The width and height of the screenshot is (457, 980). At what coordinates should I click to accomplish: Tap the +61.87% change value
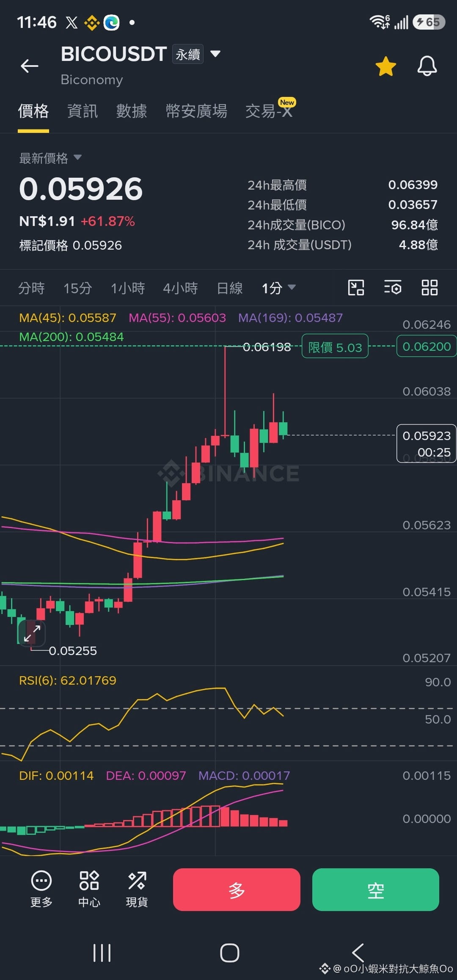point(108,221)
